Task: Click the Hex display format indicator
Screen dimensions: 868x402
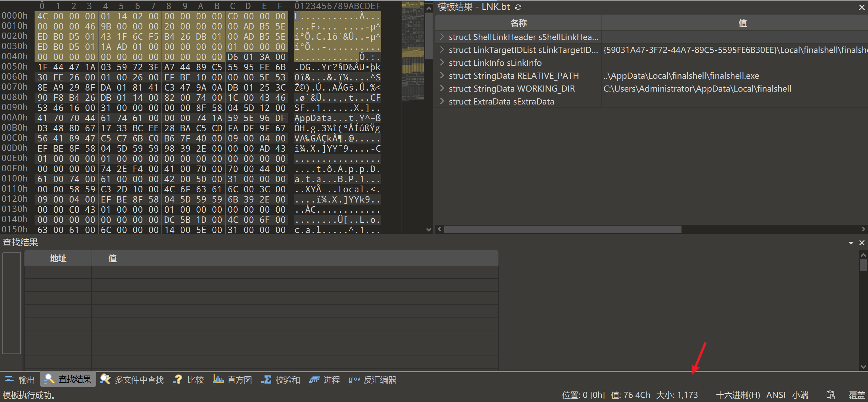Action: (x=738, y=395)
